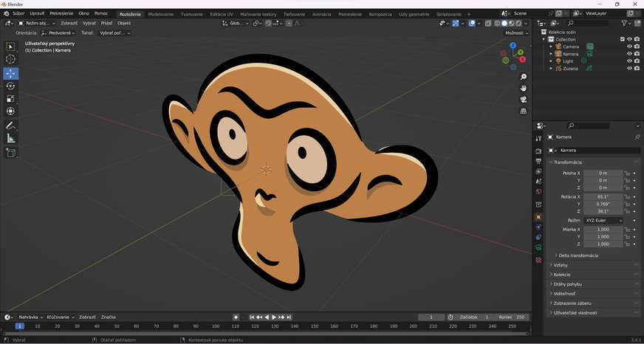Image resolution: width=644 pixels, height=344 pixels.
Task: Click the zoom magnifier icon in the viewport
Action: 524,77
